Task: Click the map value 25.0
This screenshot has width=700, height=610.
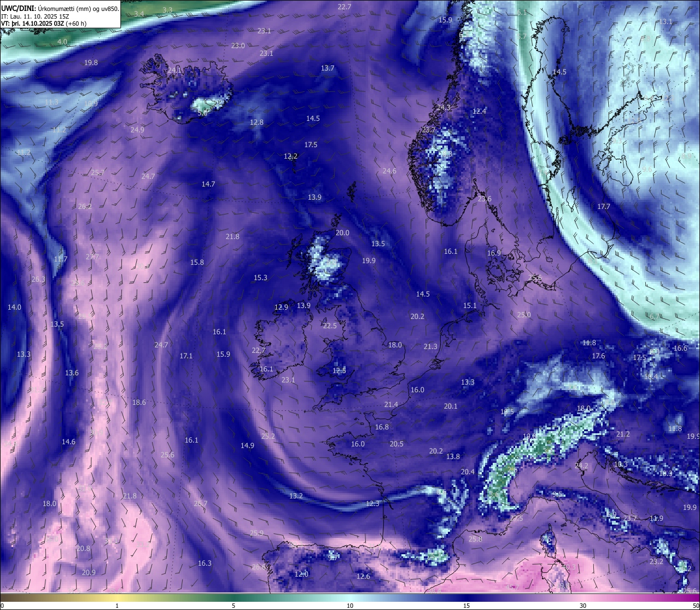Action: [524, 315]
